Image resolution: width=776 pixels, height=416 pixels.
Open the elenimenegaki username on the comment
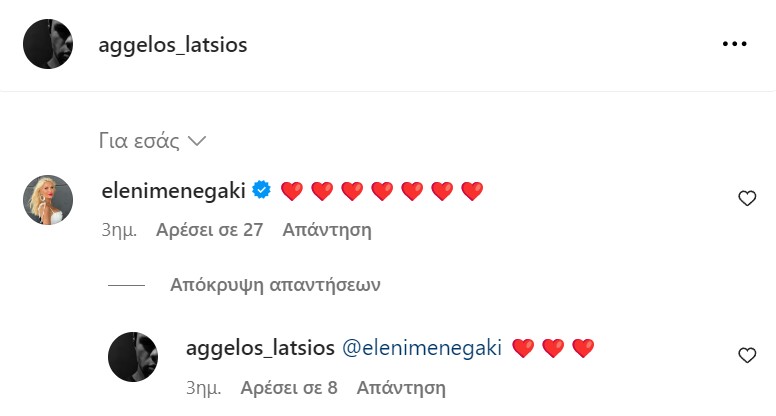174,190
